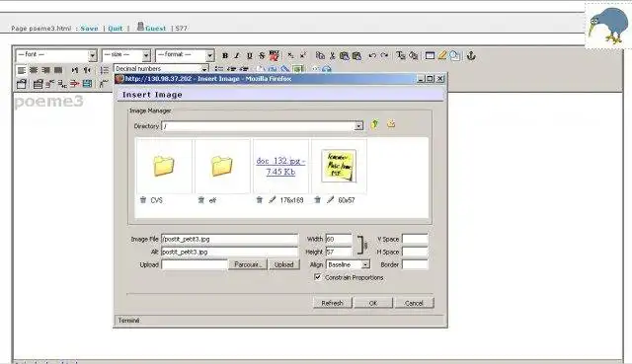This screenshot has width=632, height=364.
Task: Click the Refresh button
Action: pyautogui.click(x=332, y=303)
